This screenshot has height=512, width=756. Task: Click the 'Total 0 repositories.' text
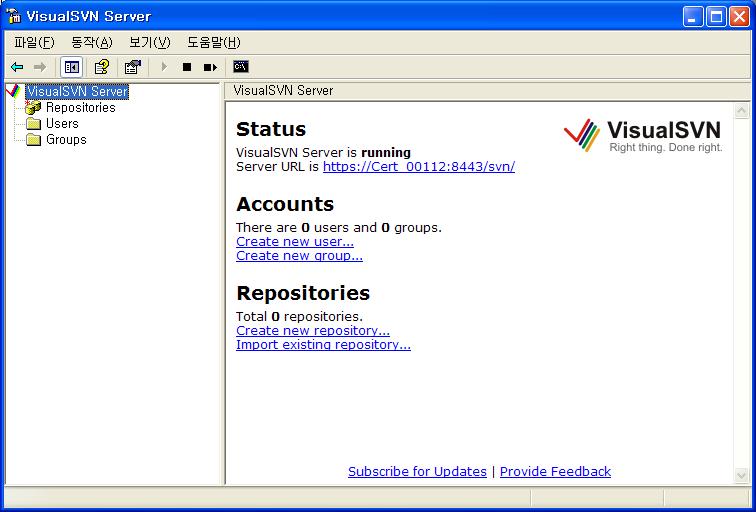[299, 317]
